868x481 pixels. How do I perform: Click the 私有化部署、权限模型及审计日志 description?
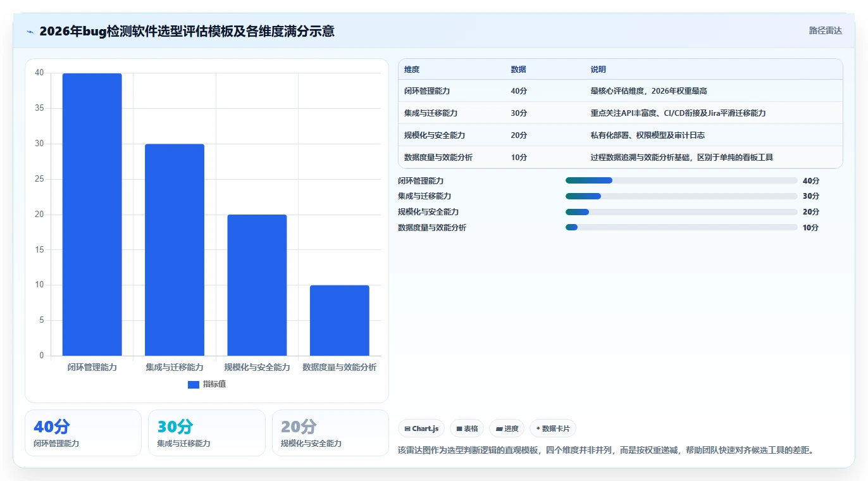pyautogui.click(x=648, y=135)
